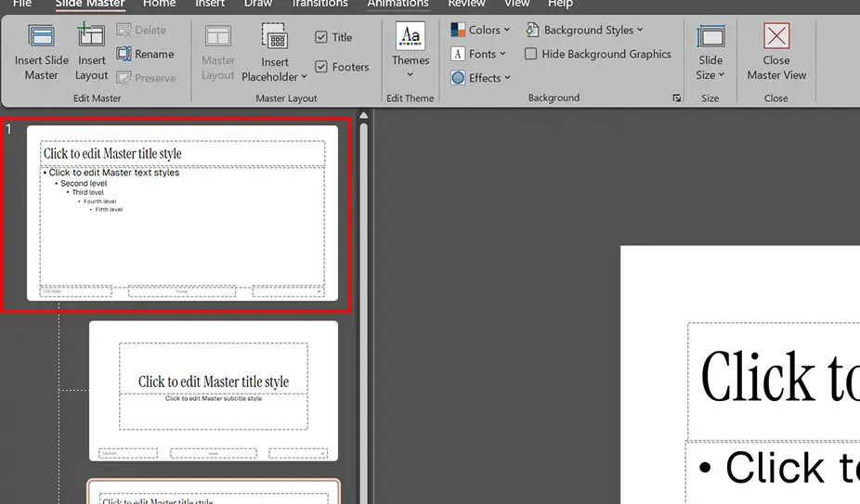860x504 pixels.
Task: Click the Close Master View icon
Action: pos(776,36)
